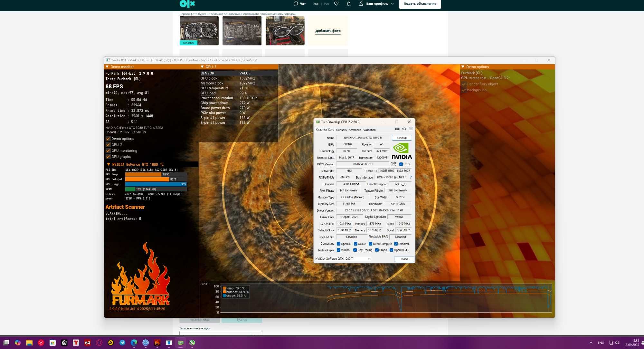Switch to the Sensors tab in GPU-Z
Image resolution: width=644 pixels, height=349 pixels.
point(341,130)
